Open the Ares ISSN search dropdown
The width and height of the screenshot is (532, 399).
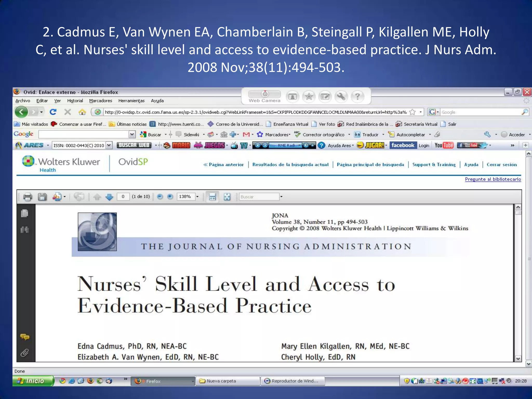[109, 145]
